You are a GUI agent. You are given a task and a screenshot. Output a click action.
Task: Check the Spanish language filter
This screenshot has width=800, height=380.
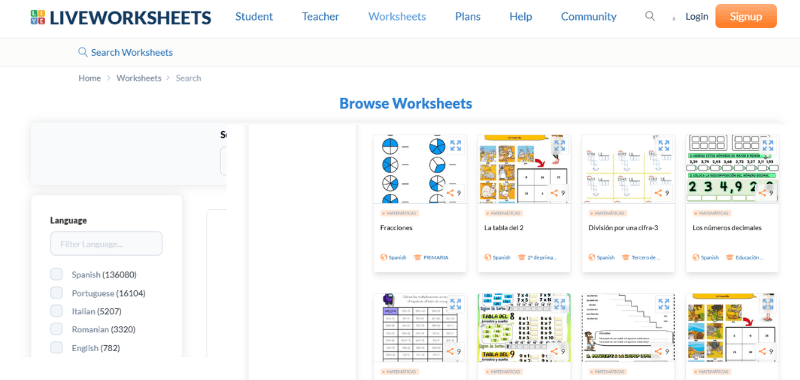click(x=56, y=274)
